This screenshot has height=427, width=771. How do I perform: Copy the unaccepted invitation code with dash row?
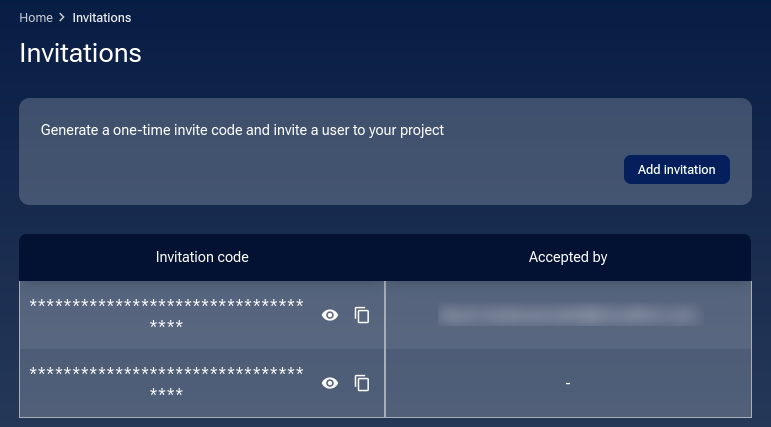point(362,383)
